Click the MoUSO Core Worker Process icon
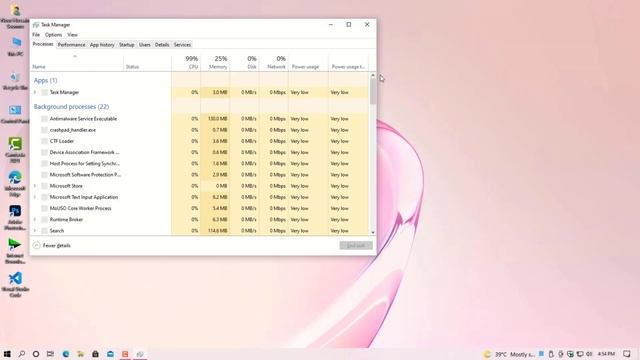 pyautogui.click(x=44, y=208)
